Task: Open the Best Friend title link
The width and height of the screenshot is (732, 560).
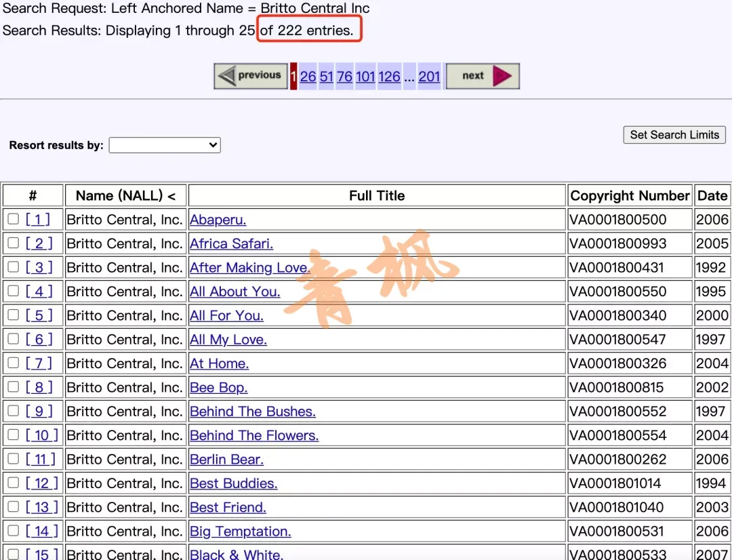Action: click(x=228, y=507)
